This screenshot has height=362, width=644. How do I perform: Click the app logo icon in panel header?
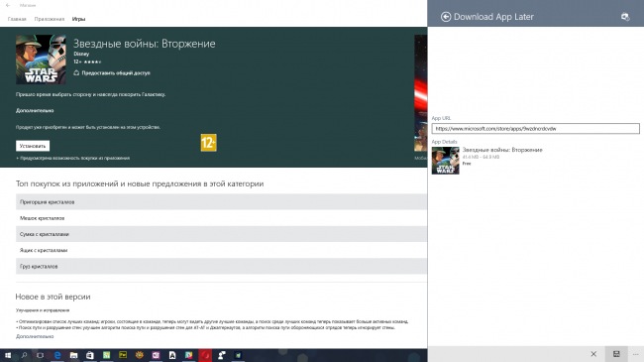[625, 17]
